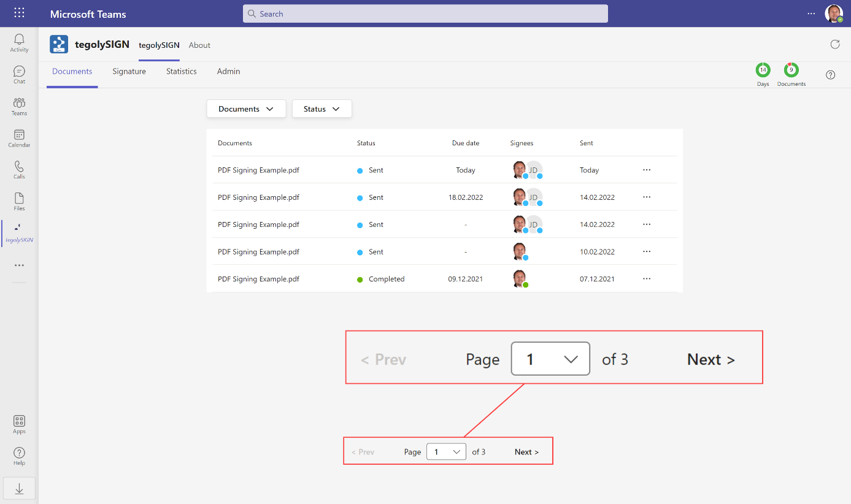Click the sent date '07.12.2021'
Image resolution: width=851 pixels, height=504 pixels.
click(x=597, y=279)
